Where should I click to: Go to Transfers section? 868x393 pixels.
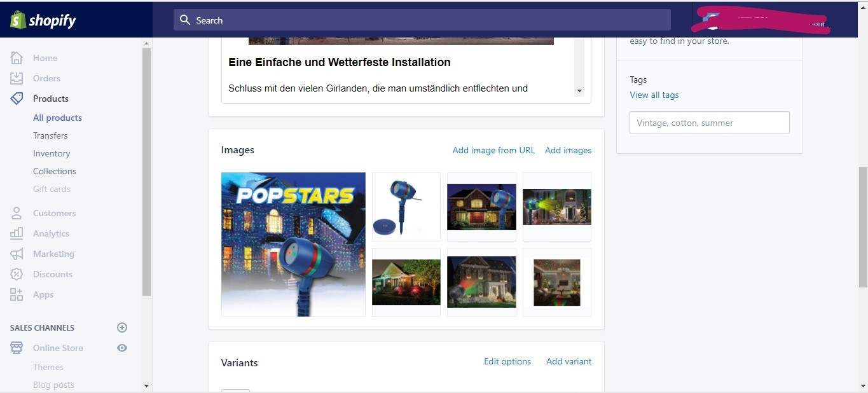tap(50, 135)
